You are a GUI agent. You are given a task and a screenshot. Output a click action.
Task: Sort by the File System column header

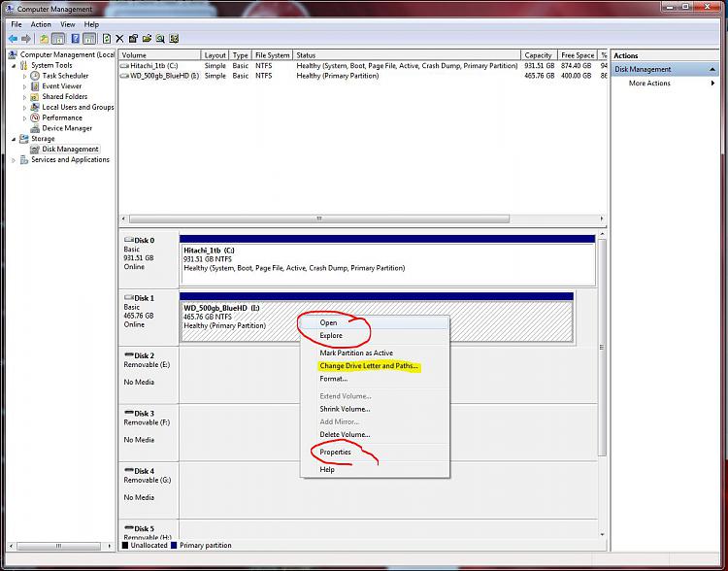click(x=273, y=54)
